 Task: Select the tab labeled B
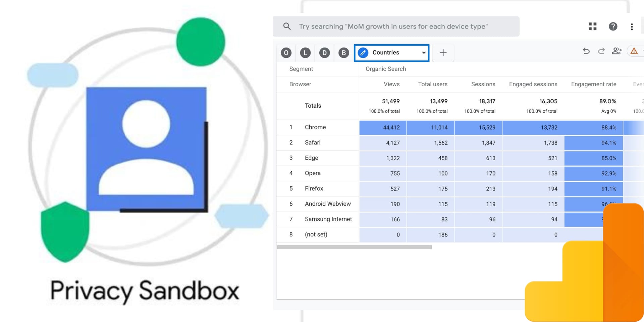[x=343, y=53]
